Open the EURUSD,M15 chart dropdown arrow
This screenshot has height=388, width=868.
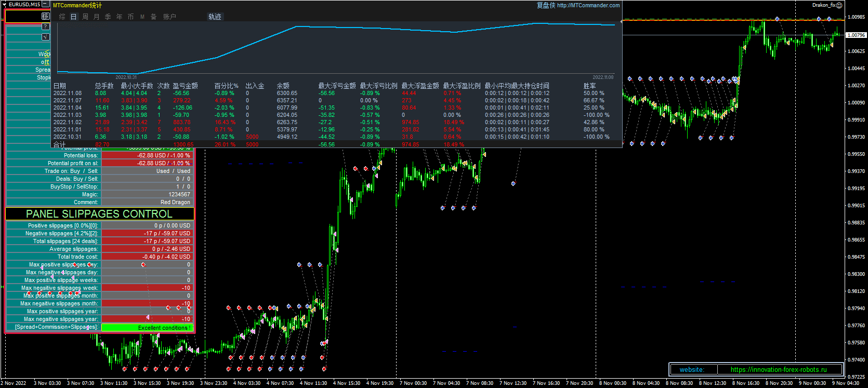[x=5, y=4]
